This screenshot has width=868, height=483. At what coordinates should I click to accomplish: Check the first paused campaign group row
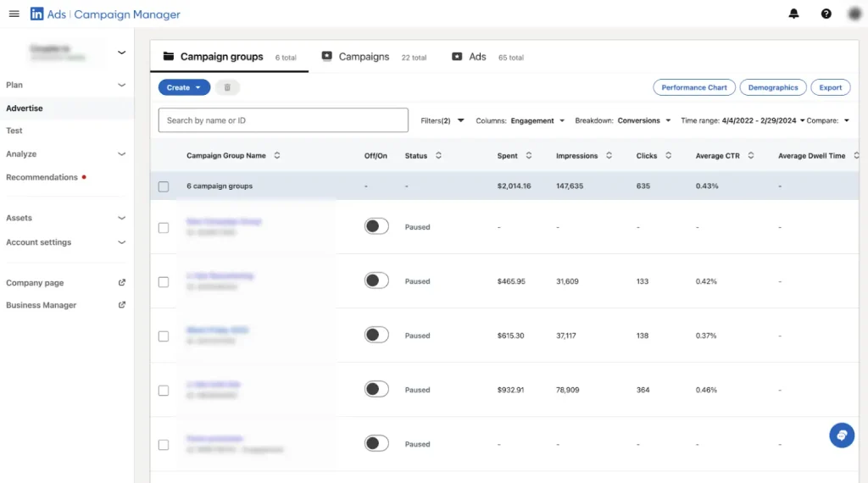pos(164,227)
